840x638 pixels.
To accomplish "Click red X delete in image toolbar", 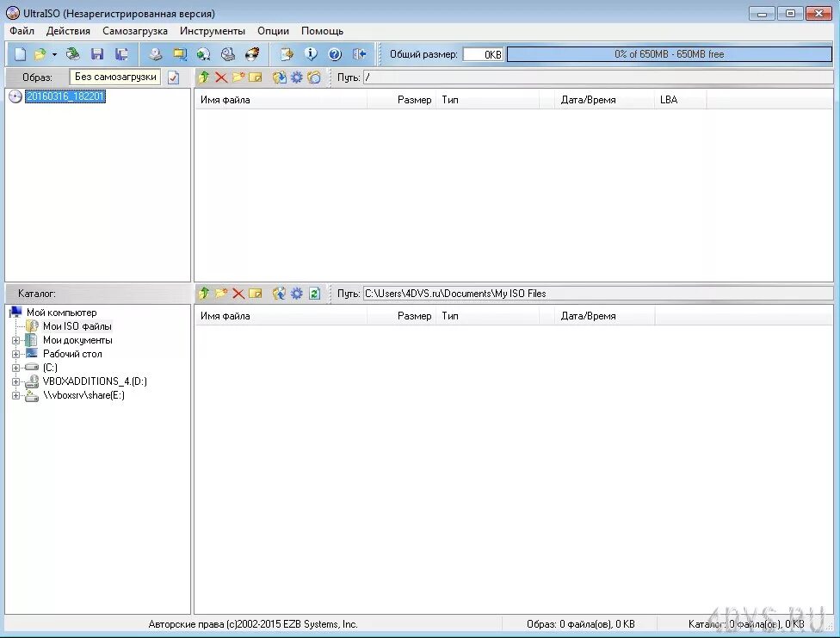I will 220,77.
